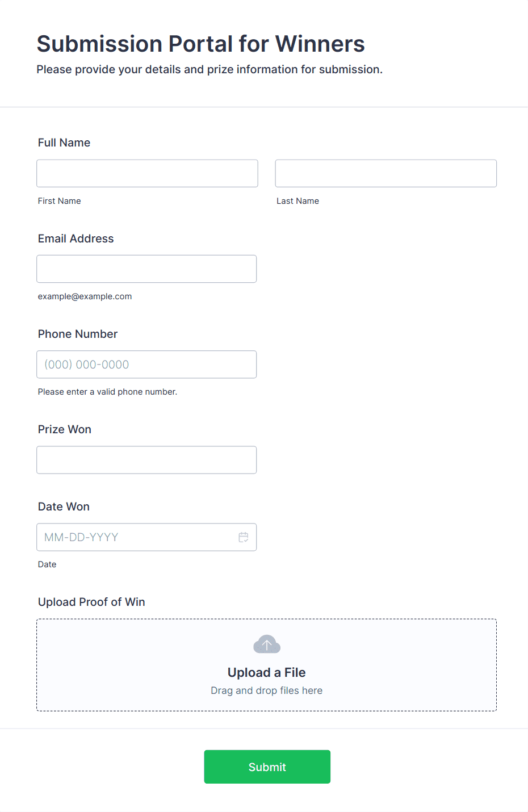This screenshot has height=812, width=528.
Task: Click the example@example.com hint text
Action: [x=85, y=296]
